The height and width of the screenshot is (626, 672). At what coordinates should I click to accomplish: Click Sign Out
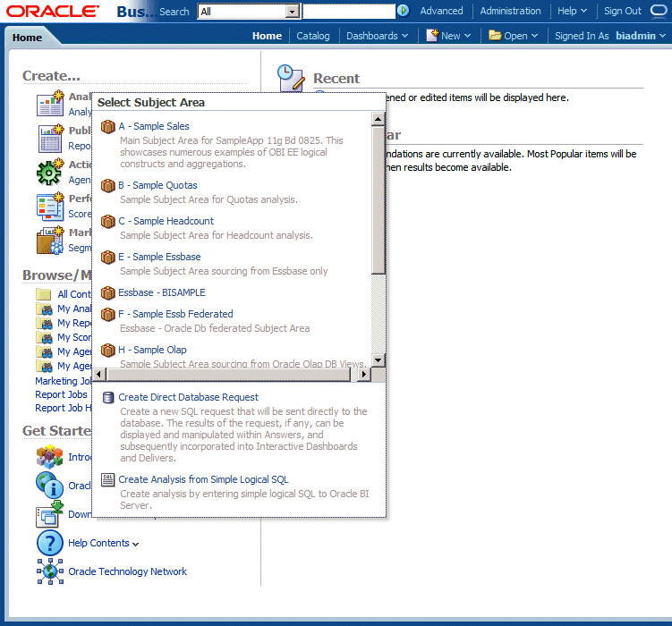point(623,11)
